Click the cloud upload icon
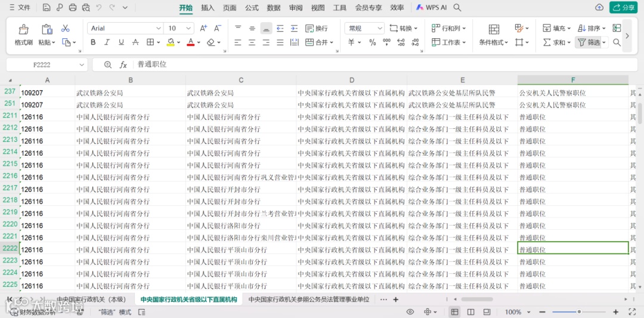 click(599, 7)
